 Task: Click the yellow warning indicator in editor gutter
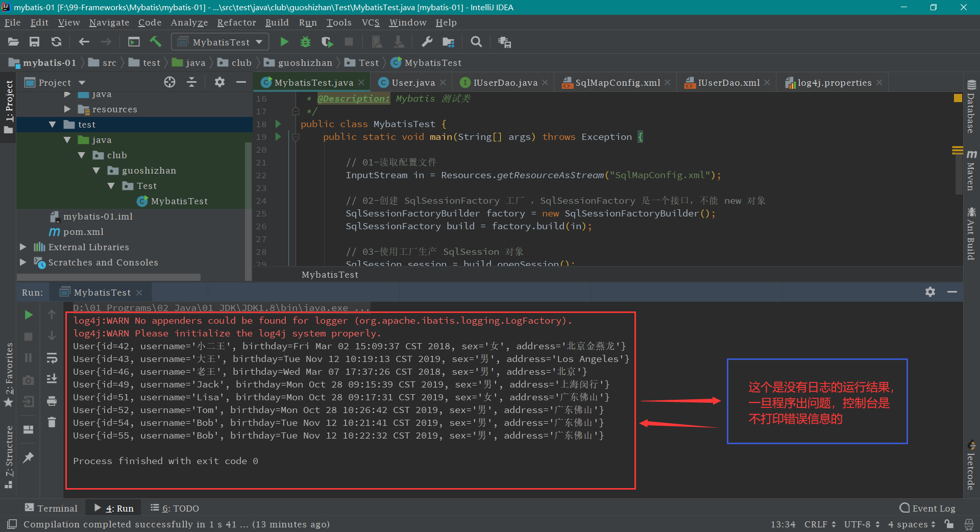(x=958, y=98)
